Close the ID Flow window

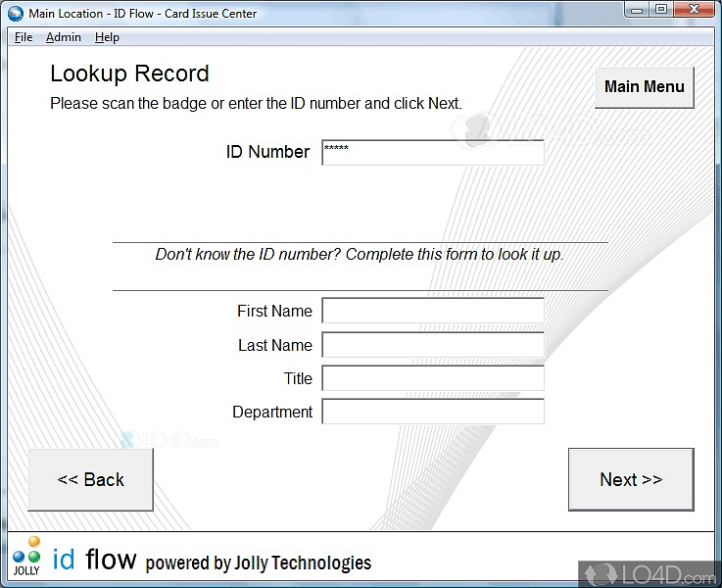[x=694, y=10]
